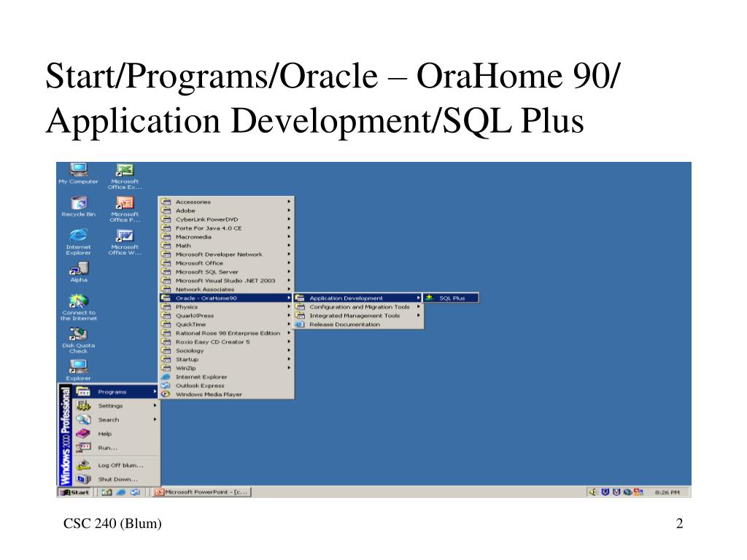Expand arrow next to Oracle - OraHome90

pyautogui.click(x=289, y=297)
